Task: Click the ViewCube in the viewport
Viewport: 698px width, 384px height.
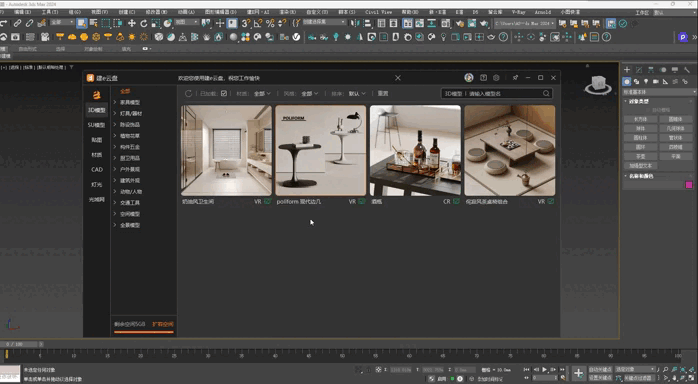Action: tap(598, 85)
